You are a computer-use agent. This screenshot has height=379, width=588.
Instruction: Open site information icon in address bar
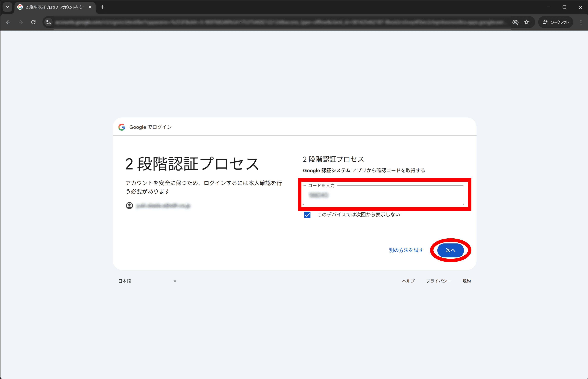pos(49,22)
